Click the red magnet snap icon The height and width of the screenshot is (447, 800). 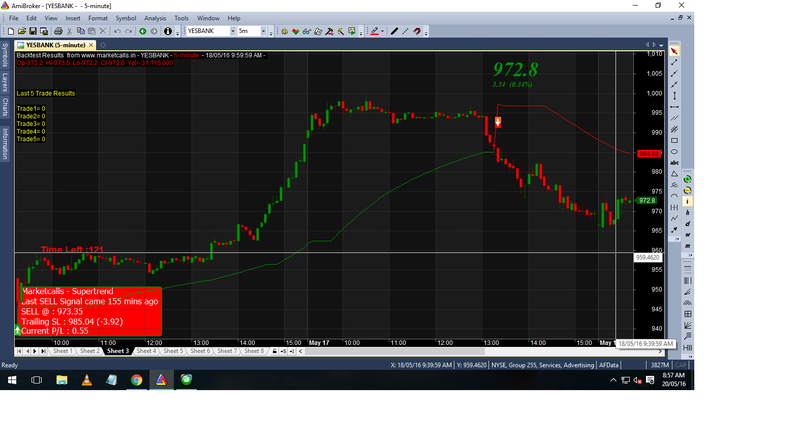(x=417, y=31)
